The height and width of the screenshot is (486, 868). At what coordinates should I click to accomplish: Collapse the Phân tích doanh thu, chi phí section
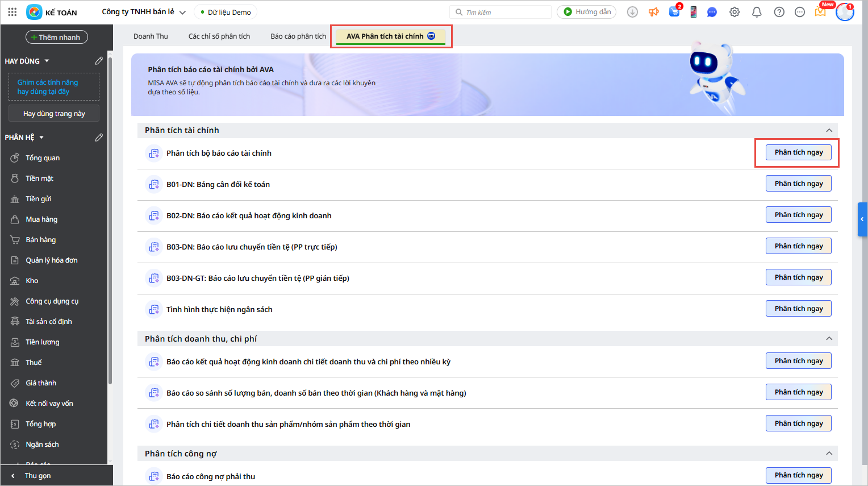[829, 339]
